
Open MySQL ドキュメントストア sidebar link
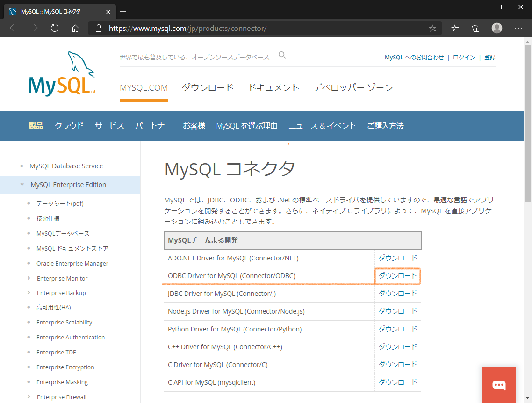coord(72,248)
